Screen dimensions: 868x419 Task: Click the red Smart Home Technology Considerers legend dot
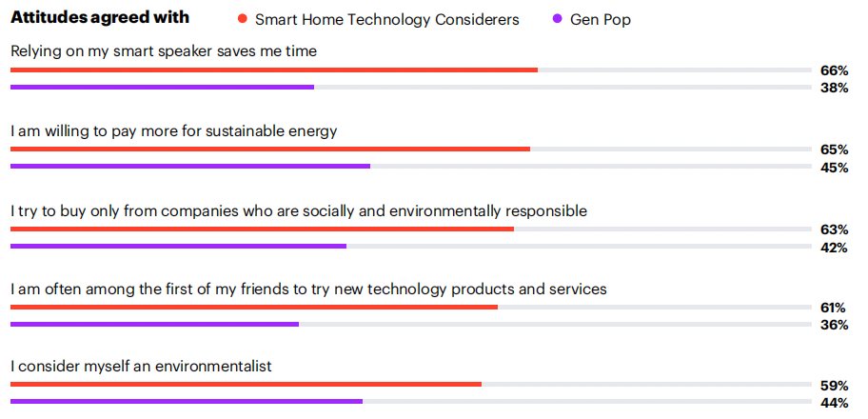242,19
